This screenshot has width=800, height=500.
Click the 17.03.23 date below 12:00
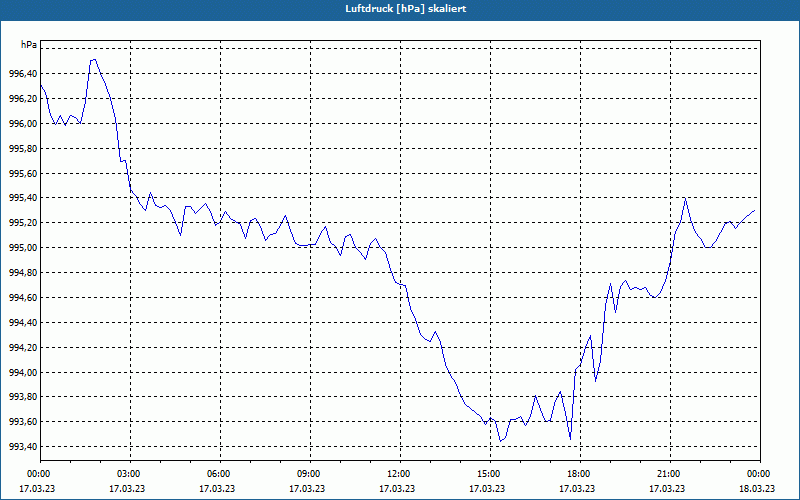point(397,489)
